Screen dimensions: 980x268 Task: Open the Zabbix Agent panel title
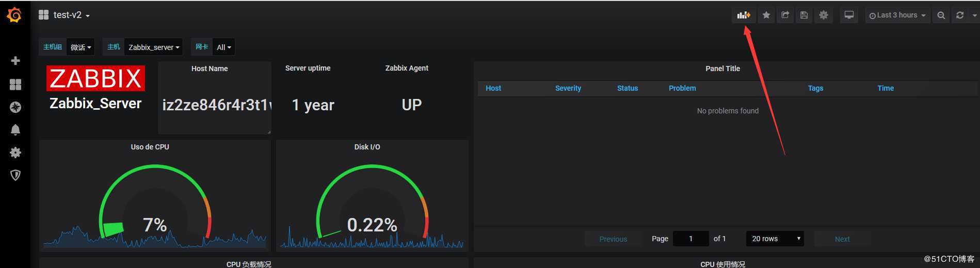click(407, 68)
